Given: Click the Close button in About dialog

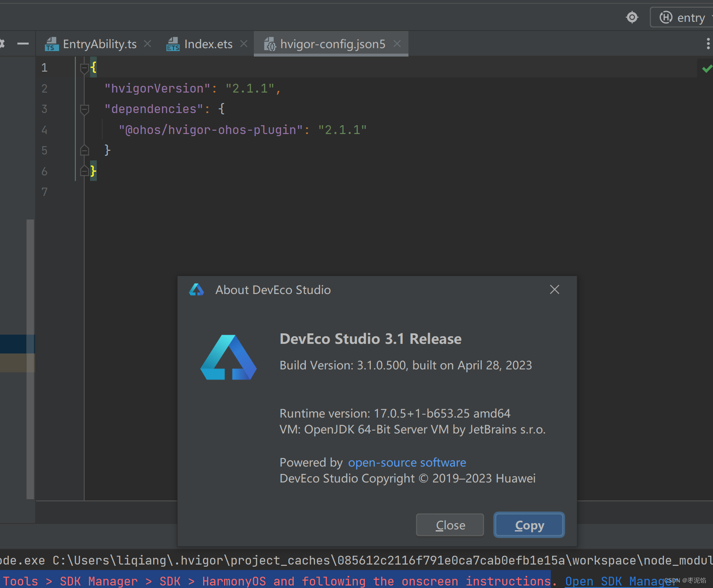Looking at the screenshot, I should (x=450, y=525).
